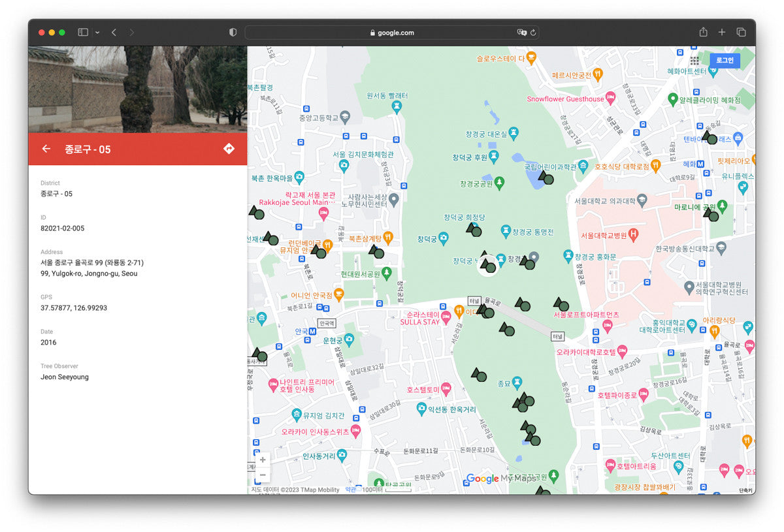Click the privacy shield icon
The width and height of the screenshot is (784, 532).
233,32
